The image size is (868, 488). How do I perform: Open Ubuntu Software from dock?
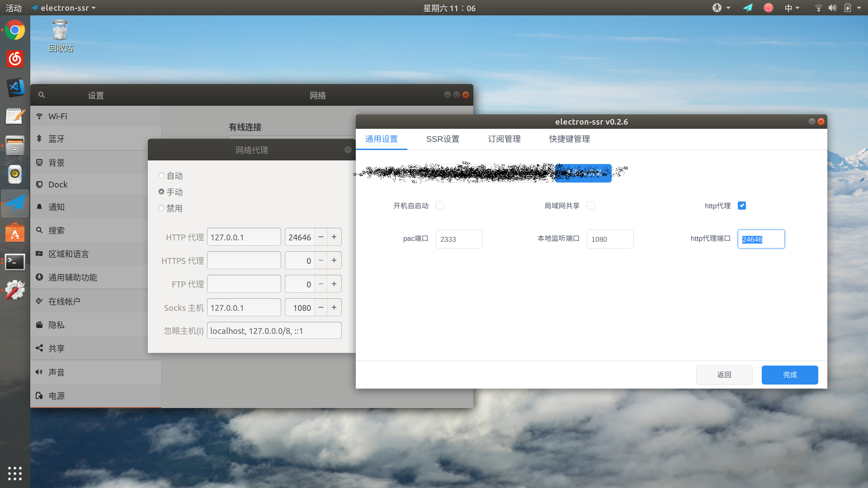[x=15, y=233]
